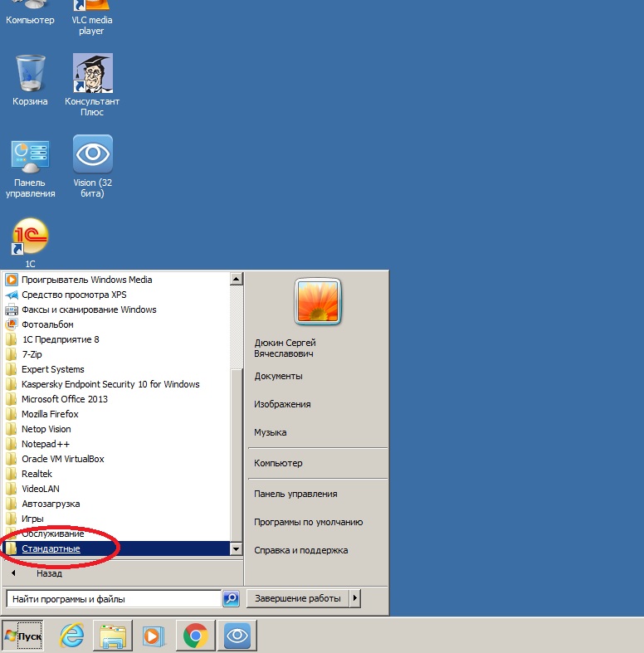644x653 pixels.
Task: Open Справка и поддержка
Action: click(301, 551)
